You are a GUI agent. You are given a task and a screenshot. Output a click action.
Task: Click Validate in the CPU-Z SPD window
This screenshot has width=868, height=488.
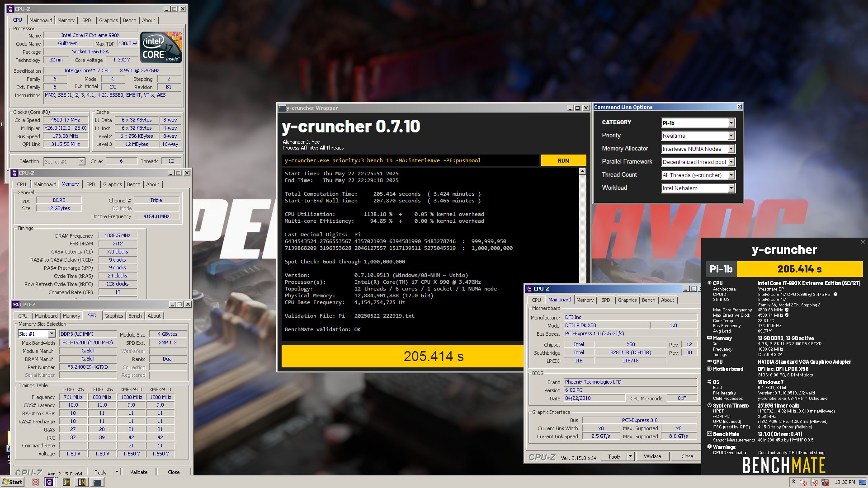pos(139,472)
